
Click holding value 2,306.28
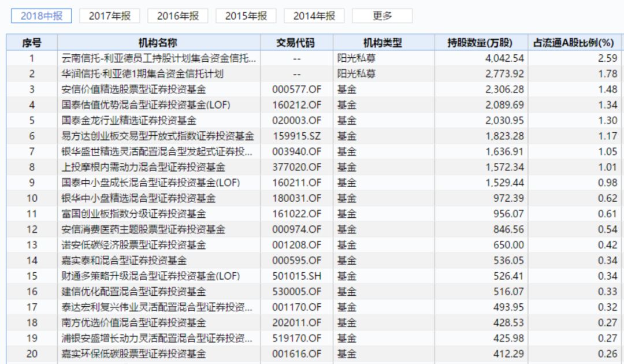pyautogui.click(x=504, y=89)
